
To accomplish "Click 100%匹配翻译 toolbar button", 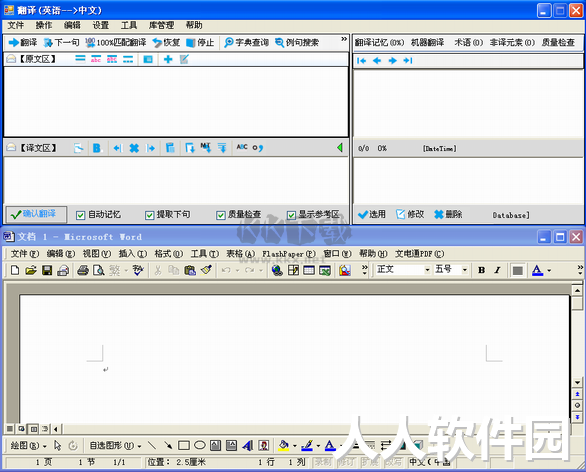I will pos(115,43).
